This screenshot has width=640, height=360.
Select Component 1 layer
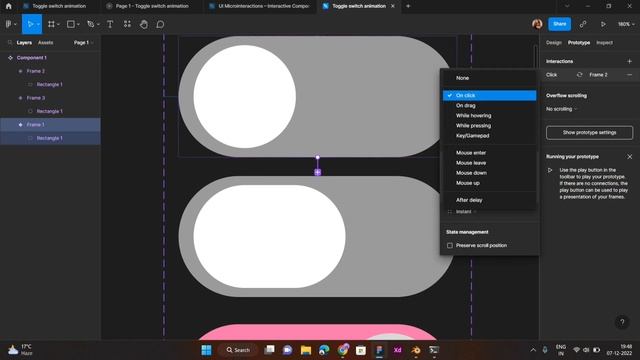point(50,58)
